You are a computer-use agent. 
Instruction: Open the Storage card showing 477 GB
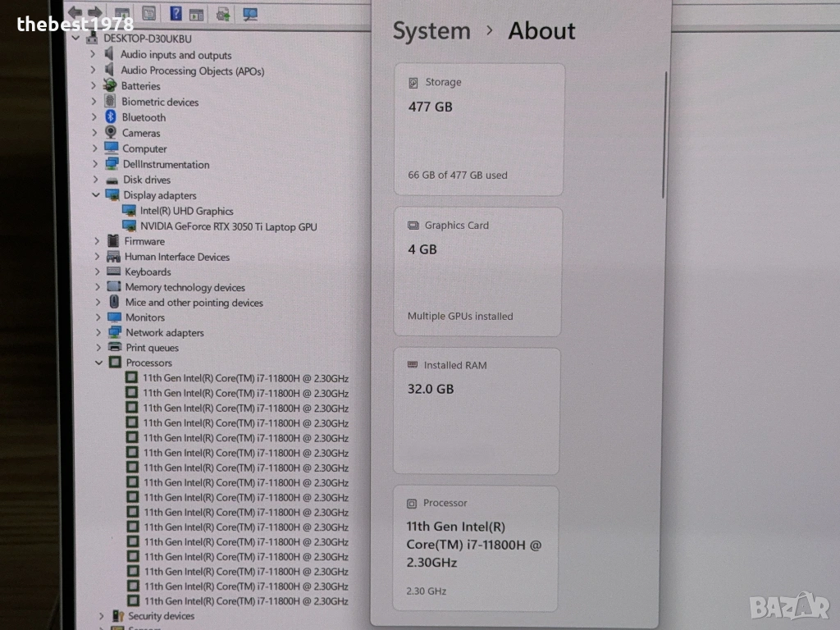479,130
